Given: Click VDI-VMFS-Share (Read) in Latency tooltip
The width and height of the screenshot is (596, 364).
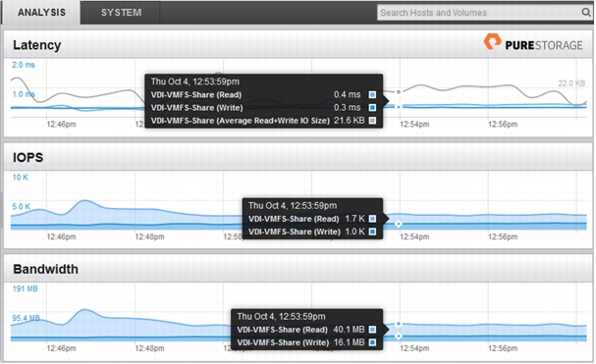Looking at the screenshot, I should click(x=196, y=94).
